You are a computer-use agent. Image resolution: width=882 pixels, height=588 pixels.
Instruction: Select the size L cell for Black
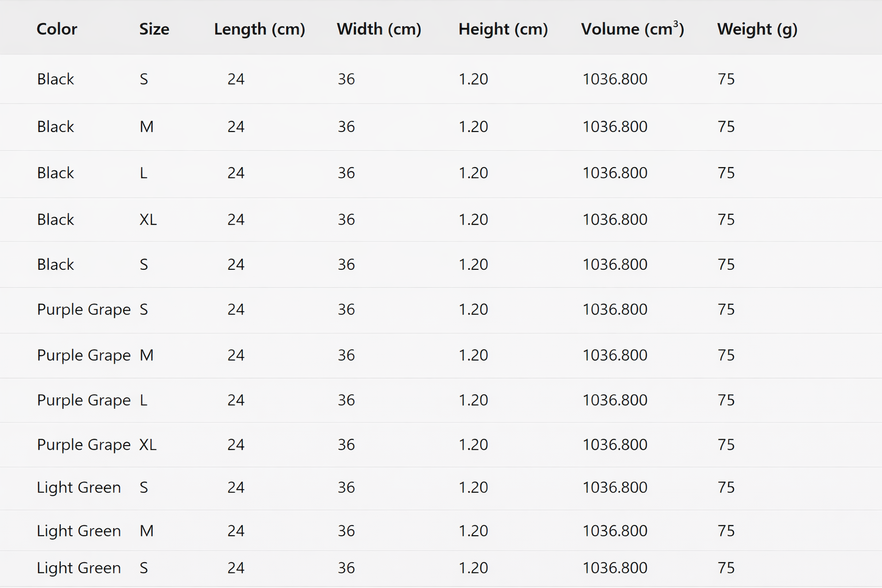click(x=144, y=173)
